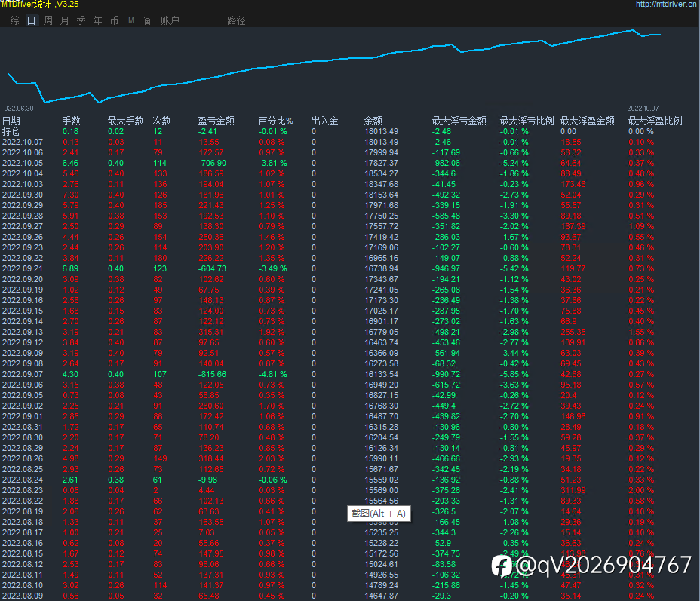
Task: Click profit value 315.31
Action: coord(211,332)
